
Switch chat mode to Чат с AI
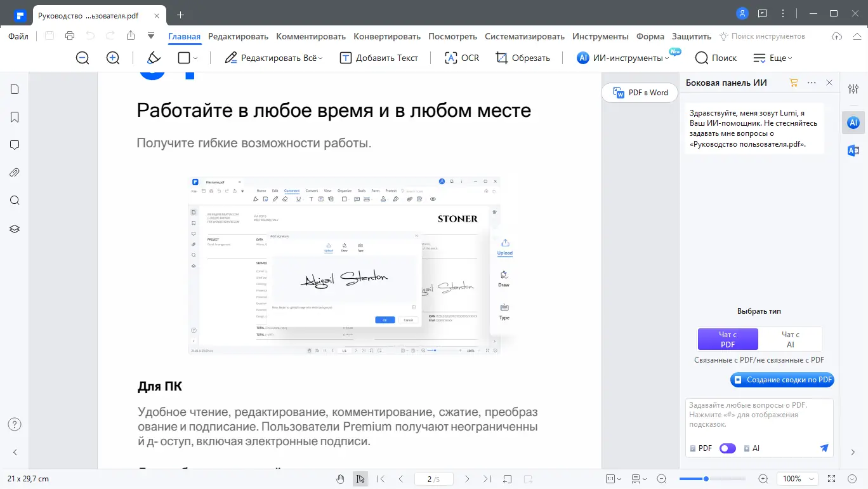tap(791, 338)
